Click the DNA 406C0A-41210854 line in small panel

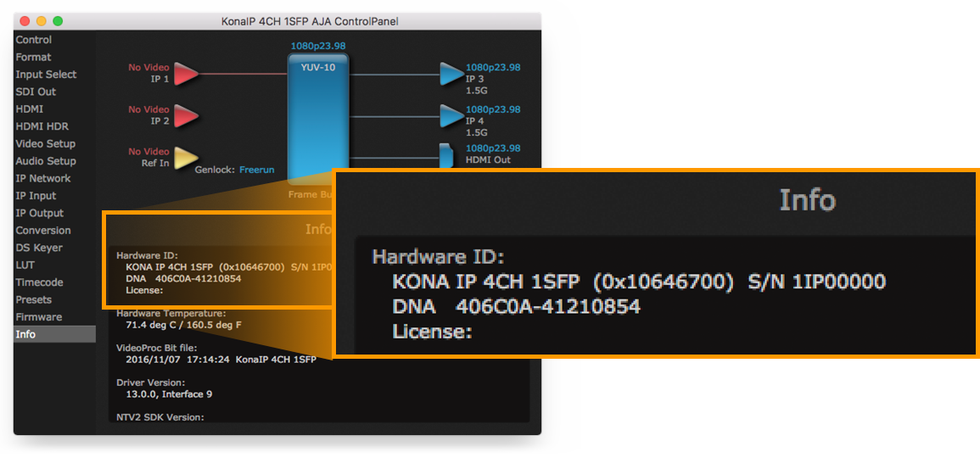tap(183, 279)
